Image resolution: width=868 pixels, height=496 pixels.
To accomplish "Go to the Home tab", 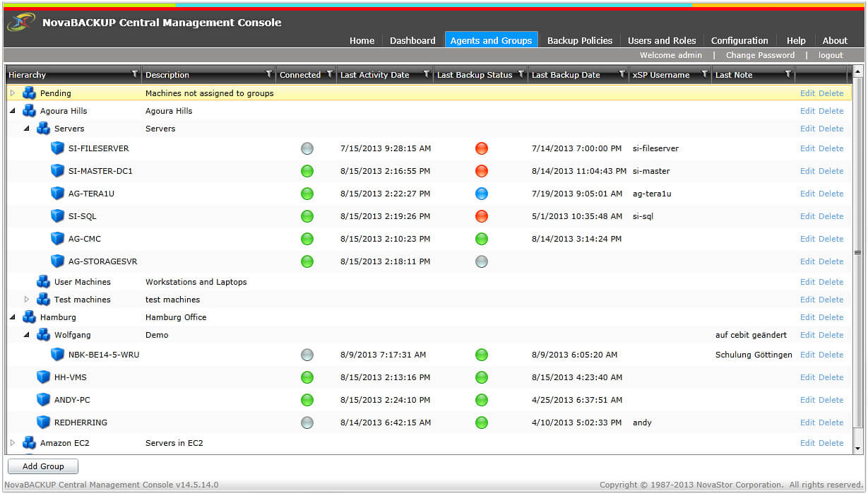I will [x=362, y=40].
